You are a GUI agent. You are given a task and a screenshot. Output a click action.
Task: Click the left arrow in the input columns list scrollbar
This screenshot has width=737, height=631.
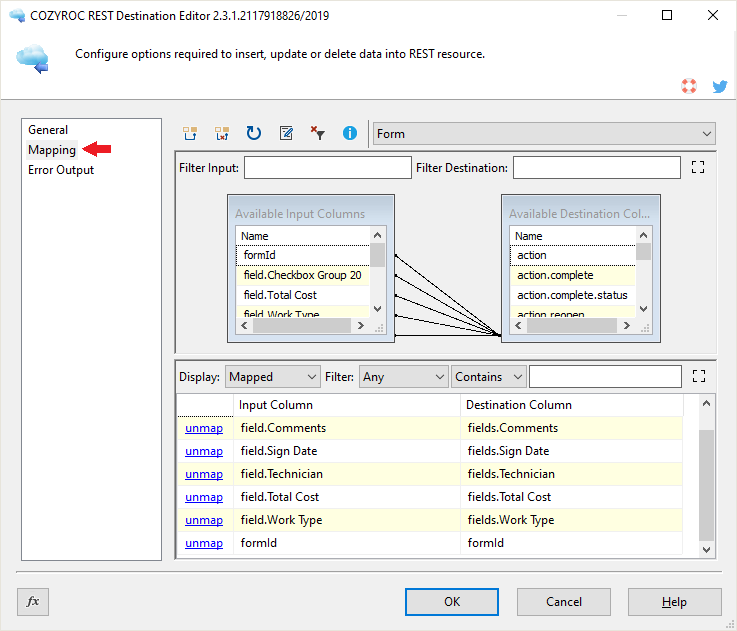click(244, 325)
